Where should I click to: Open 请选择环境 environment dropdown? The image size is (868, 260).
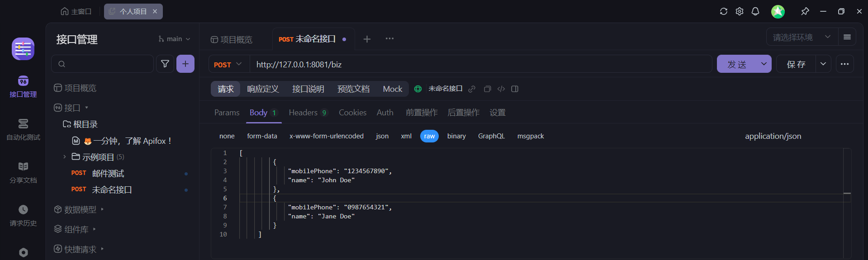pos(802,37)
